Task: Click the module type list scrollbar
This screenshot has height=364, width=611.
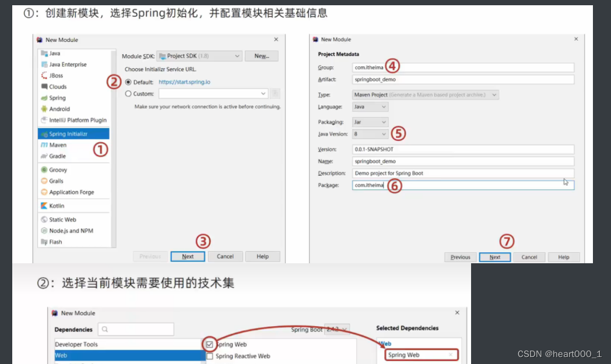Action: click(113, 148)
